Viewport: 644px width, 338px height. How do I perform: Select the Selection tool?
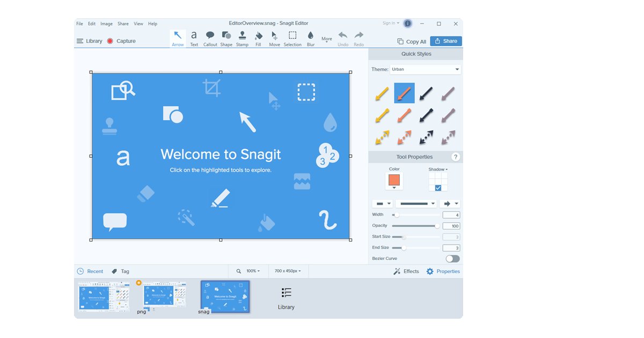(292, 39)
